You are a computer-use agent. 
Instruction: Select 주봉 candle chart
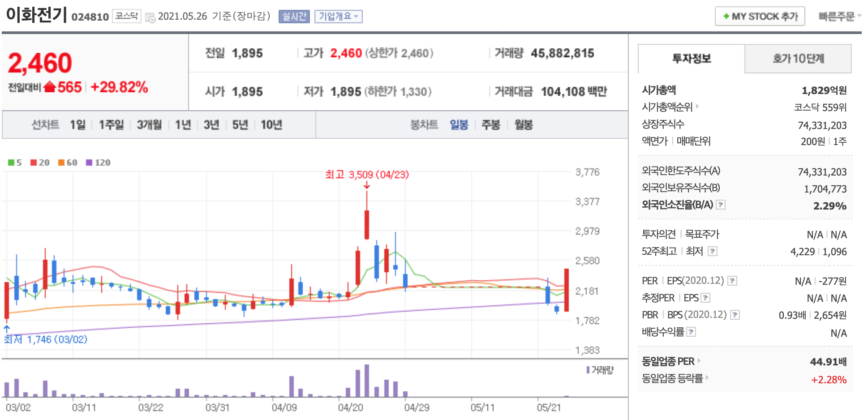click(x=490, y=124)
